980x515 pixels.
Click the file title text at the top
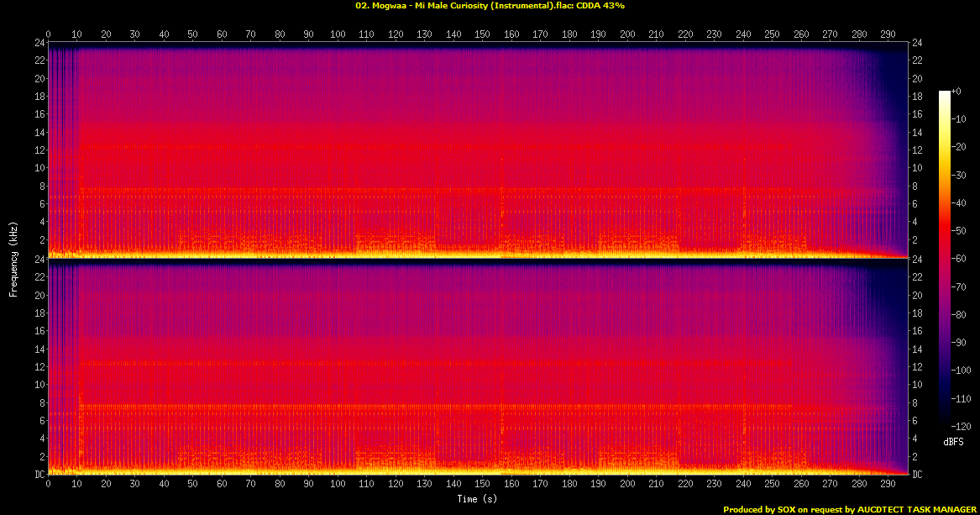pyautogui.click(x=490, y=6)
